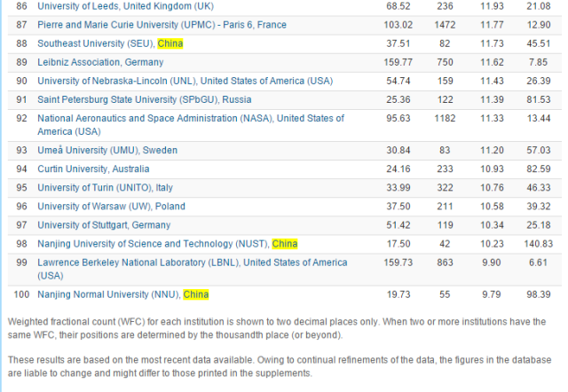Open Leibniz Association, Germany entry
This screenshot has height=392, width=568.
(100, 62)
